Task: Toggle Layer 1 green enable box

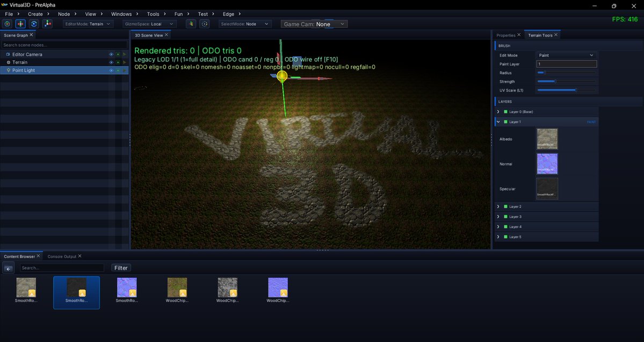Action: click(x=505, y=122)
